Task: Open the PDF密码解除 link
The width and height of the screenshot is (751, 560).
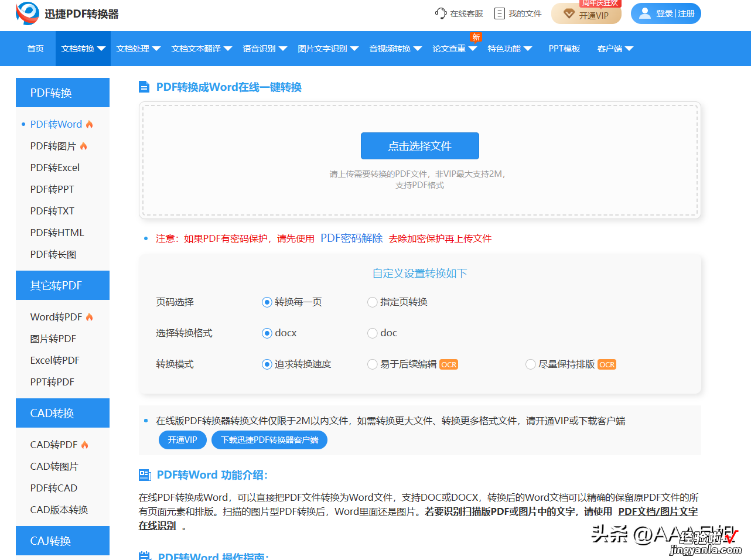Action: (x=351, y=238)
